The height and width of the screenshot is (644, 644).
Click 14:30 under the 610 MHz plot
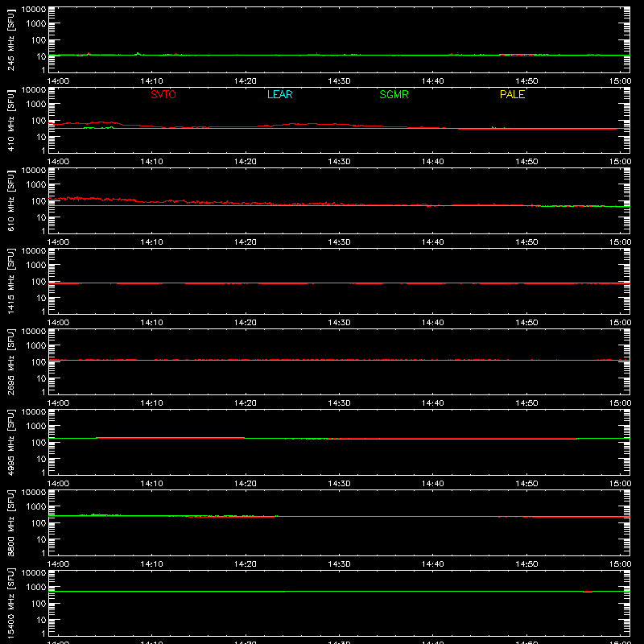click(x=339, y=242)
